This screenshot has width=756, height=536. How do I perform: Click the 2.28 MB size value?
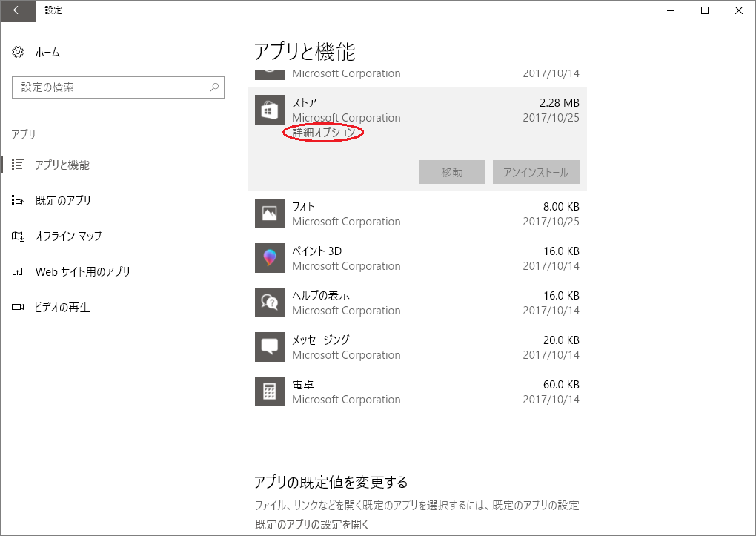(x=560, y=103)
